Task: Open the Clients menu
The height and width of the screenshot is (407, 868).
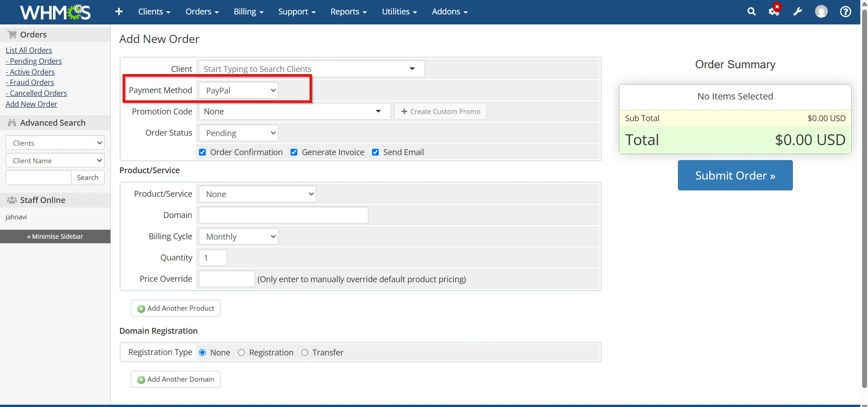Action: [154, 12]
